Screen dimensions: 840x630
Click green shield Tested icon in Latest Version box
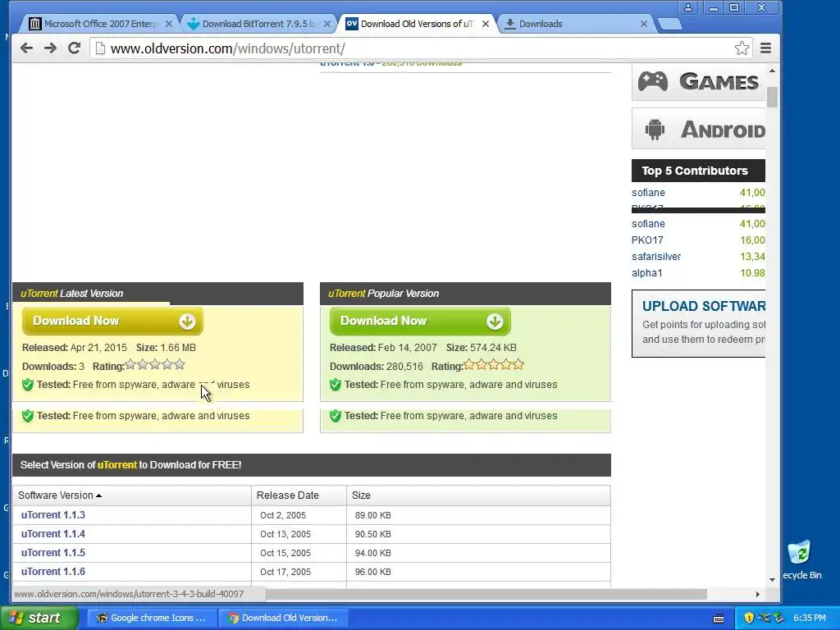(x=28, y=385)
